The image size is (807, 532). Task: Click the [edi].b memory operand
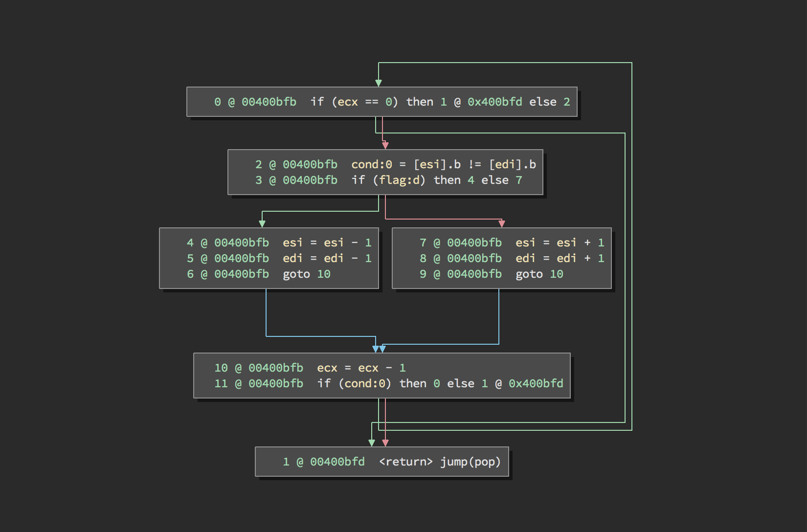(x=512, y=164)
